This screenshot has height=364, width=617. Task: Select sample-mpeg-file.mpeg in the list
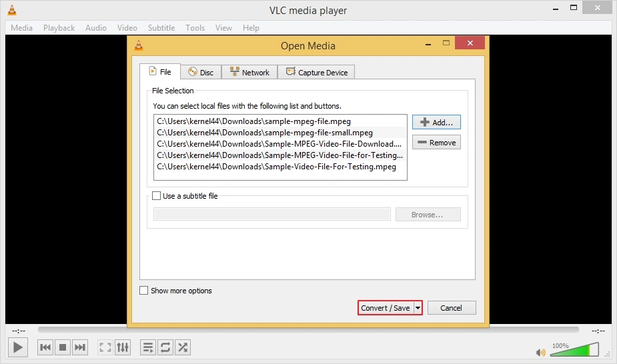point(280,121)
